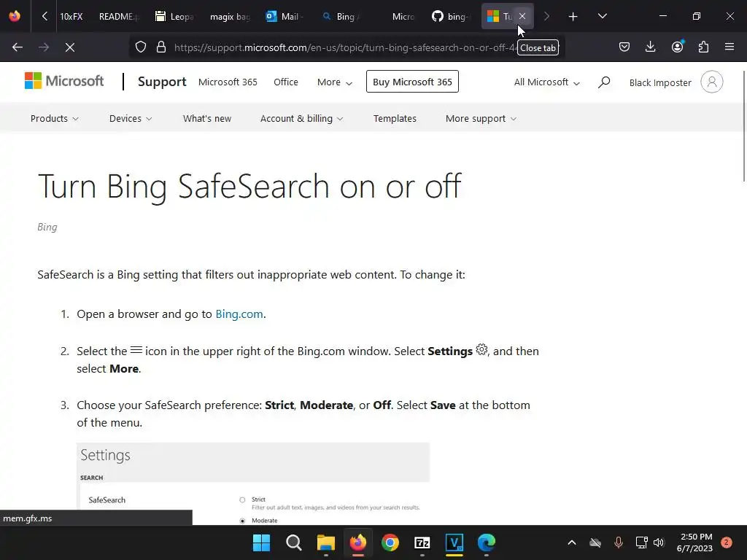Switch to the Mail Outlook tab
The image size is (747, 560).
pyautogui.click(x=285, y=16)
